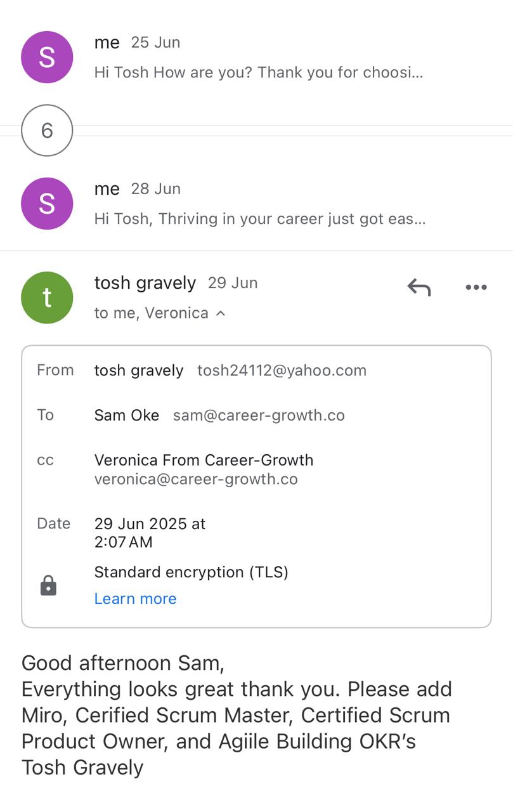Image resolution: width=513 pixels, height=812 pixels.
Task: Open the Learn more encryption link
Action: (x=135, y=599)
